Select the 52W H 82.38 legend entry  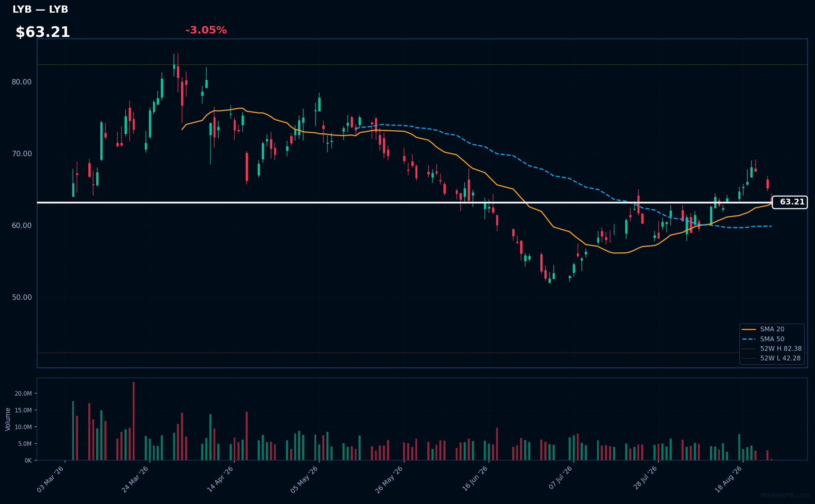pos(772,349)
